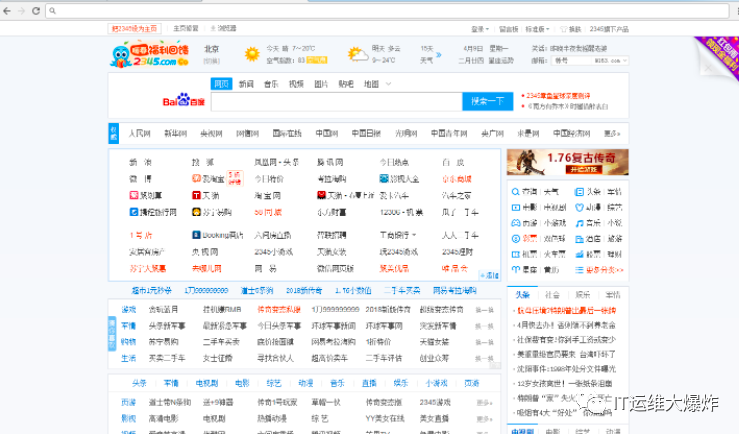
Task: Click the 电影 movie screen icon
Action: tap(515, 207)
